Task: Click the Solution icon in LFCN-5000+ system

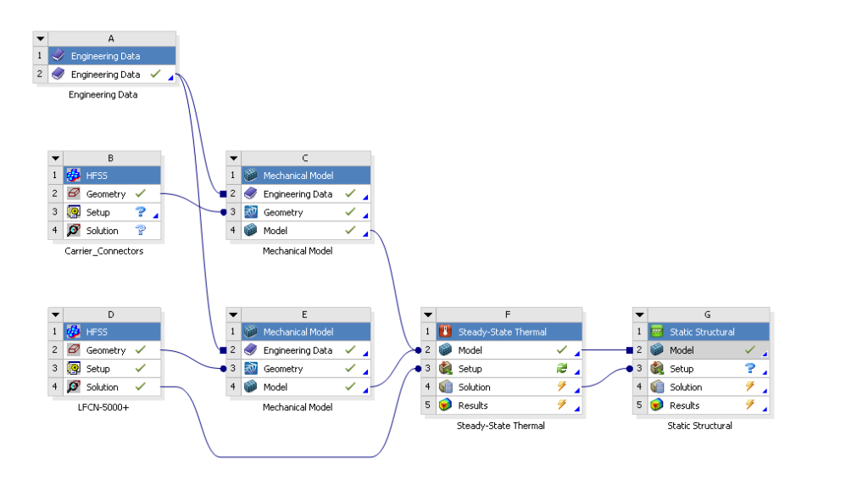Action: click(74, 387)
